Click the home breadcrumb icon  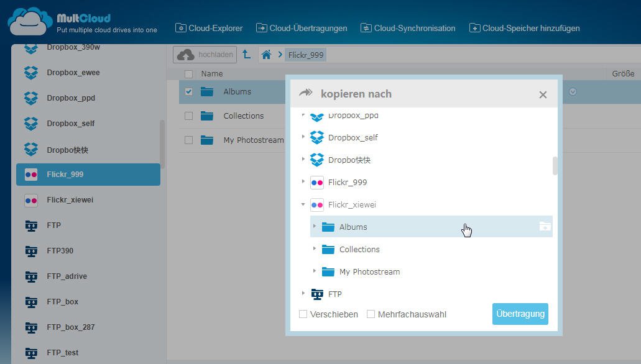266,55
